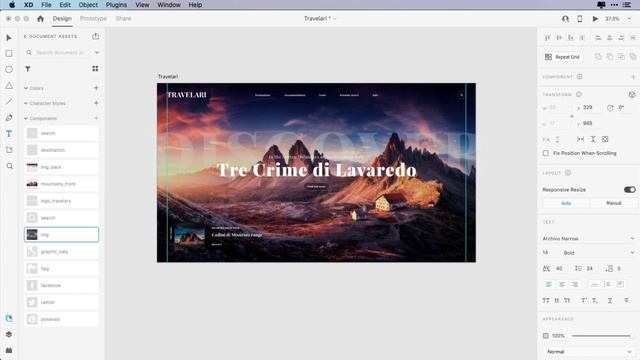640x360 pixels.
Task: Click the Travelari artboard name label
Action: [x=168, y=77]
